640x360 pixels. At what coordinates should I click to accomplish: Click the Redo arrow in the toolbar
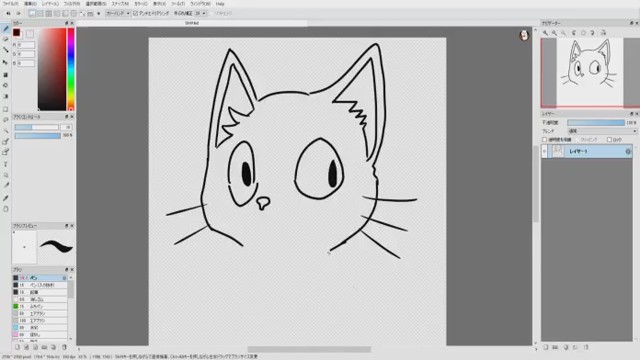tap(18, 13)
